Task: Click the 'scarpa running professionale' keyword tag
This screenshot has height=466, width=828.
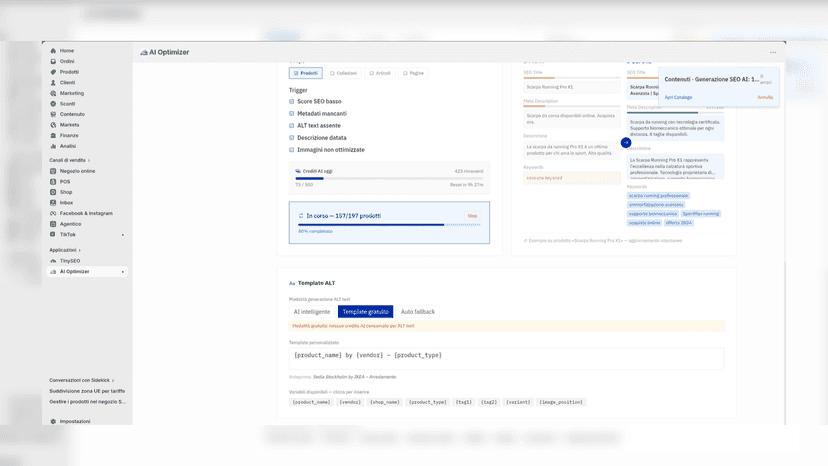Action: coord(658,195)
